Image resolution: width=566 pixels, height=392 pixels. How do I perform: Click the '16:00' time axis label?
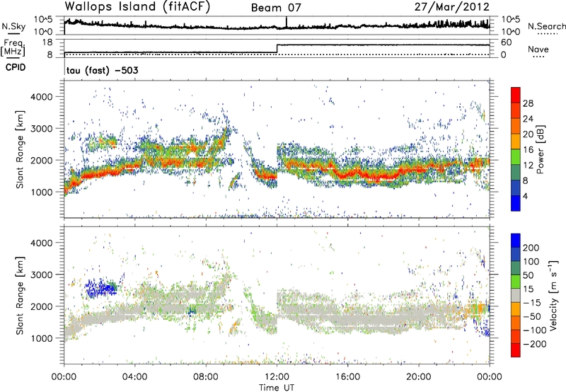[x=347, y=377]
